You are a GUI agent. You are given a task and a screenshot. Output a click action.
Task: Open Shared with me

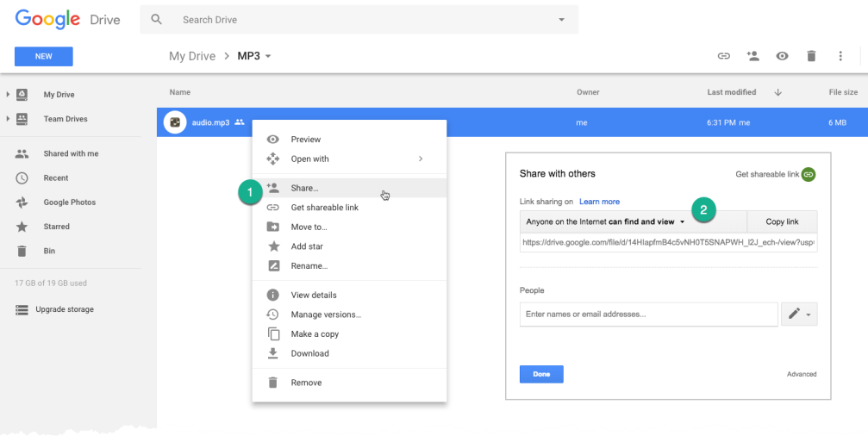pos(71,154)
